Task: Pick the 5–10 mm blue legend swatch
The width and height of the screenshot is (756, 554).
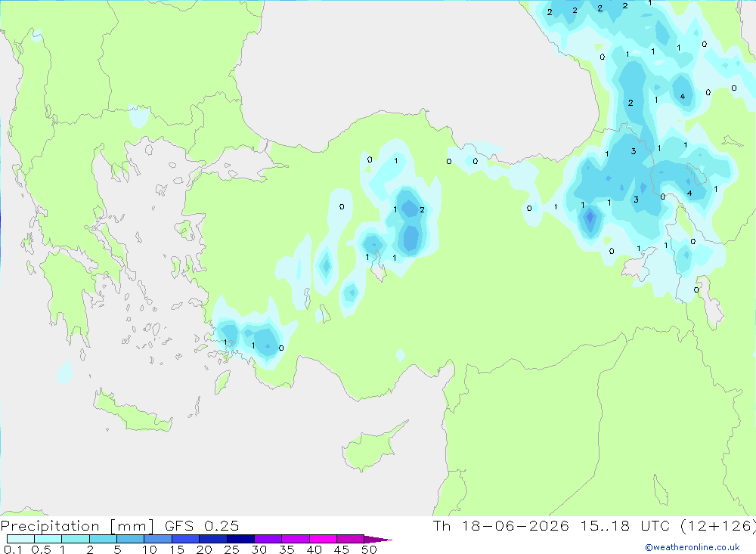Action: [x=131, y=539]
